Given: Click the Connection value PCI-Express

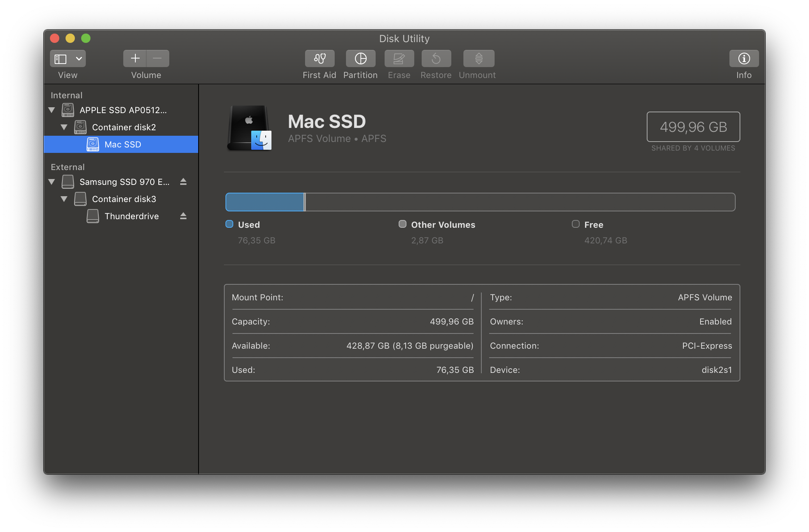Looking at the screenshot, I should tap(707, 346).
